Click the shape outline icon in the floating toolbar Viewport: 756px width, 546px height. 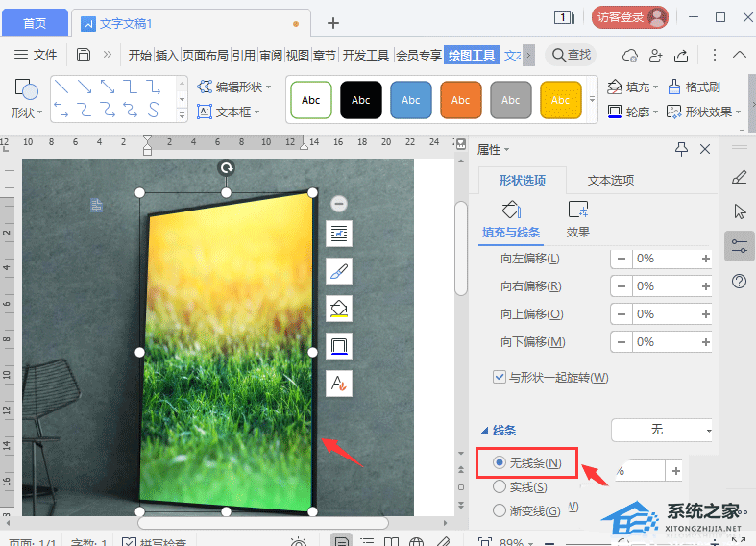[339, 345]
